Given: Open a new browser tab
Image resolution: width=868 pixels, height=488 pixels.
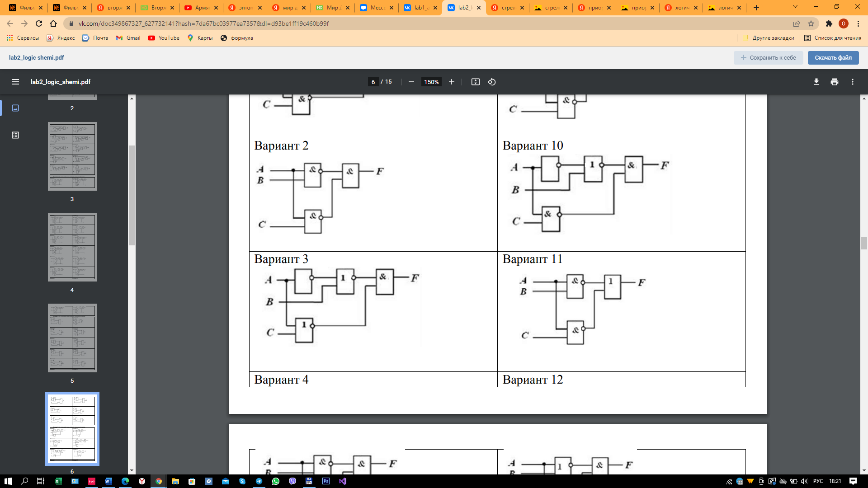Looking at the screenshot, I should pyautogui.click(x=756, y=8).
